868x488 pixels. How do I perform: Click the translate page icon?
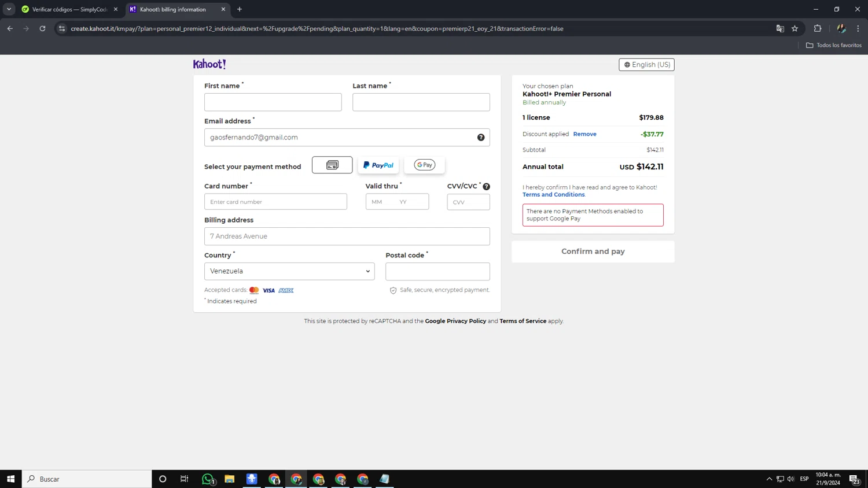click(x=779, y=28)
